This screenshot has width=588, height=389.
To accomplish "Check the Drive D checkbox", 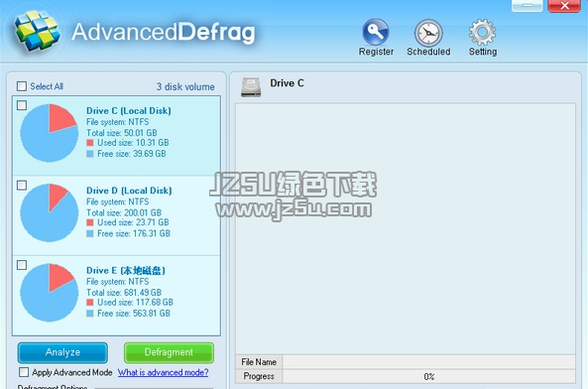I will (22, 185).
